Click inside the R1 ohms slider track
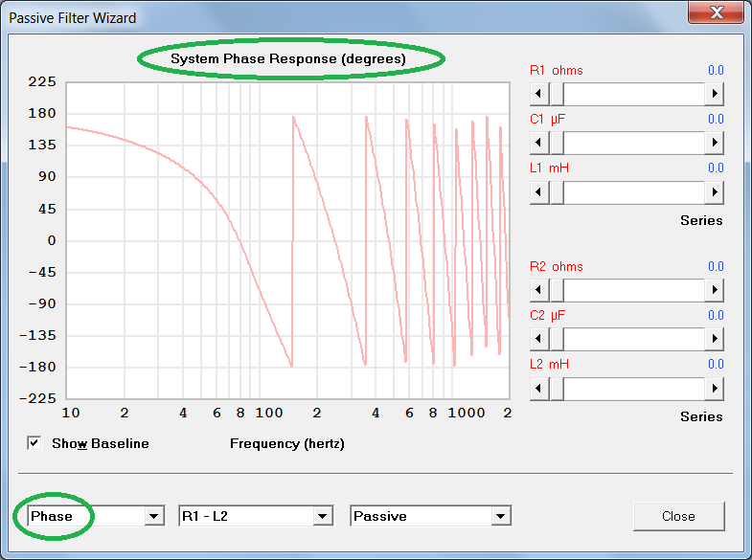The height and width of the screenshot is (560, 752). (x=634, y=94)
